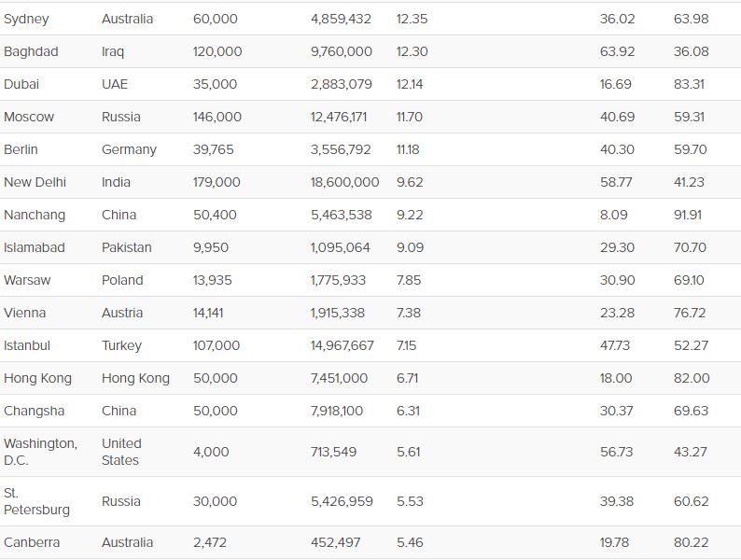Select the Baghdad row's Iraq country cell

click(x=113, y=51)
